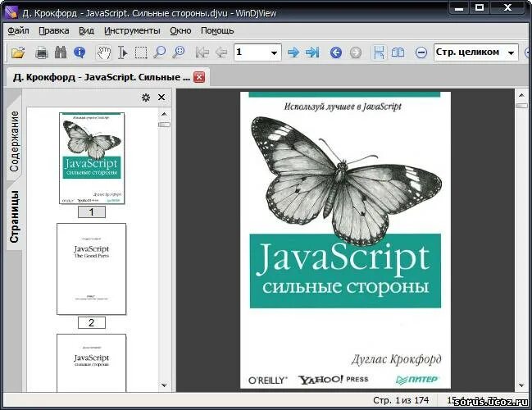Viewport: 532px width, 410px height.
Task: Open thumbnail panel settings gear
Action: tap(146, 98)
